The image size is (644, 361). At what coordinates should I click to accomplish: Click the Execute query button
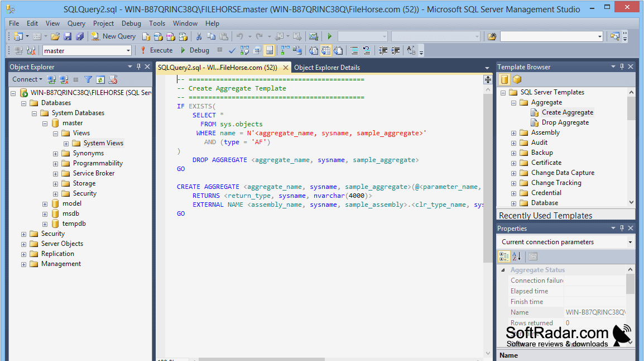click(156, 50)
